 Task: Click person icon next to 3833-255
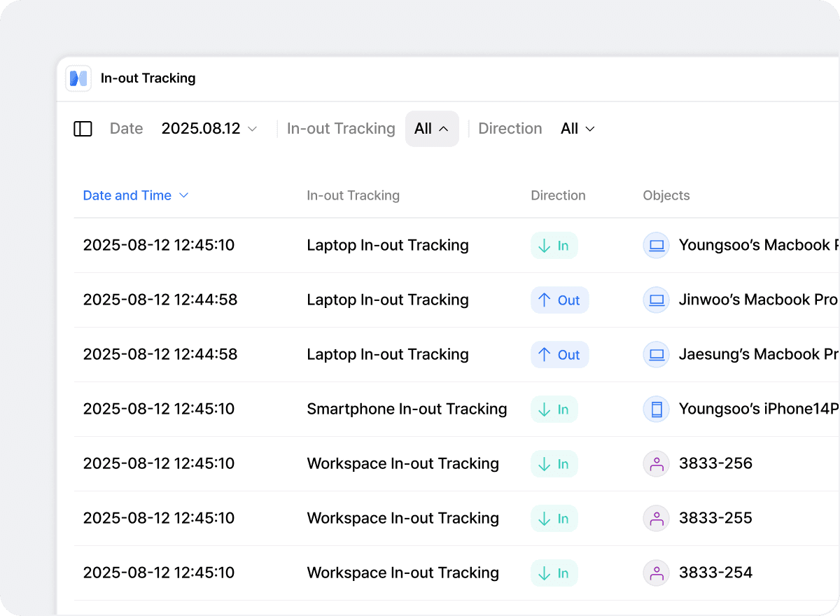(656, 519)
